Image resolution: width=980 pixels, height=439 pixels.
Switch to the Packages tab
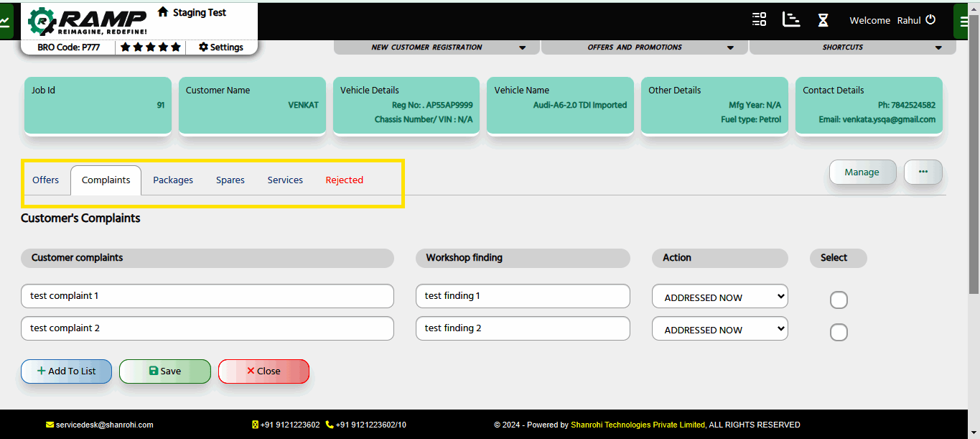click(x=173, y=180)
